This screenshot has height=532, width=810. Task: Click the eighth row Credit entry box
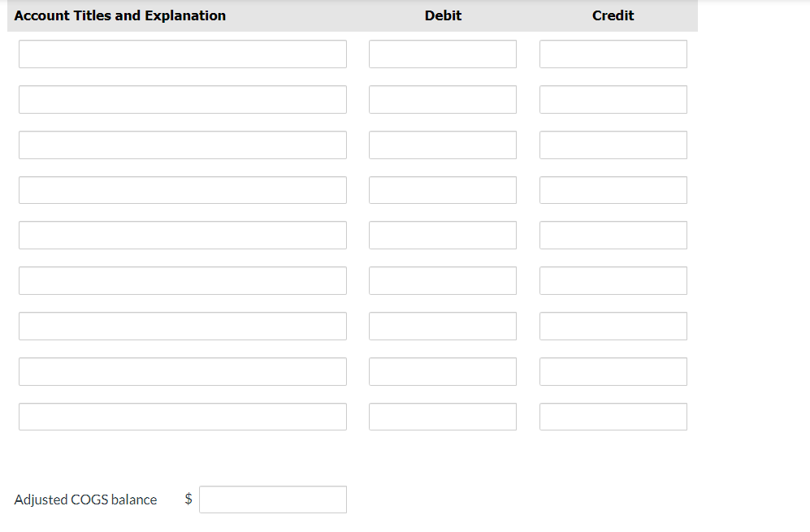(613, 371)
